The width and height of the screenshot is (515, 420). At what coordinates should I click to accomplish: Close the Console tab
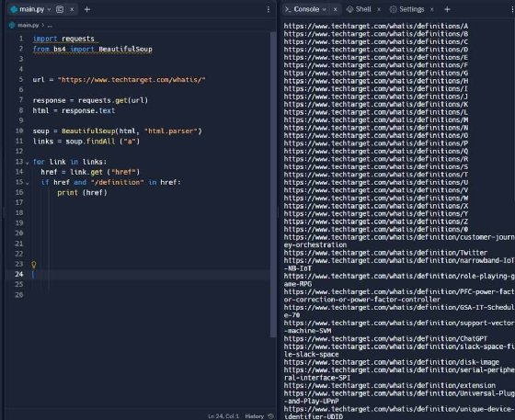[336, 9]
